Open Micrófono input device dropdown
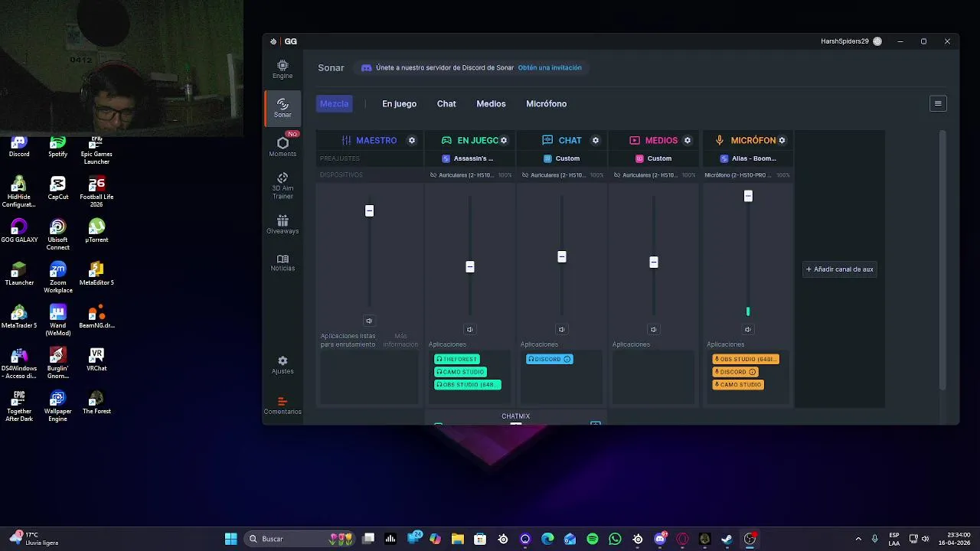The height and width of the screenshot is (551, 980). point(747,175)
